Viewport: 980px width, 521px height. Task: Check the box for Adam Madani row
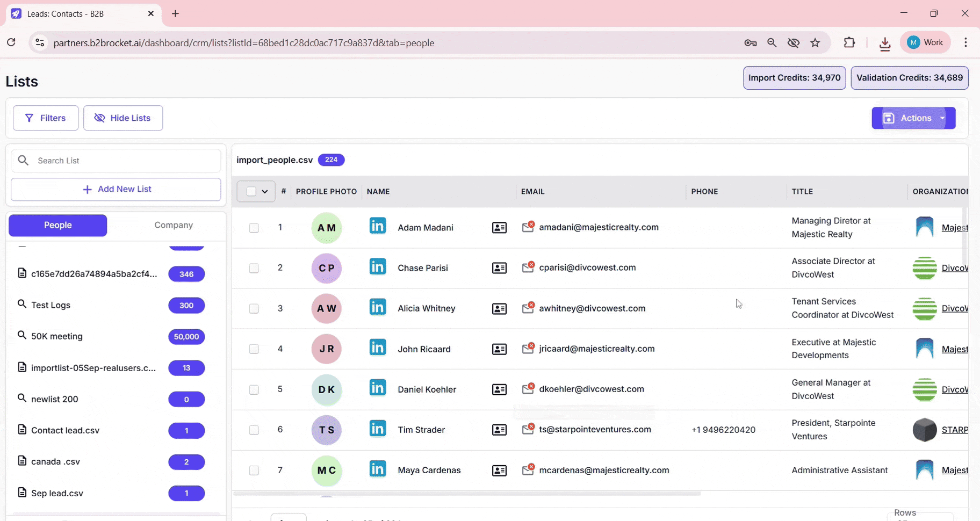(x=254, y=228)
